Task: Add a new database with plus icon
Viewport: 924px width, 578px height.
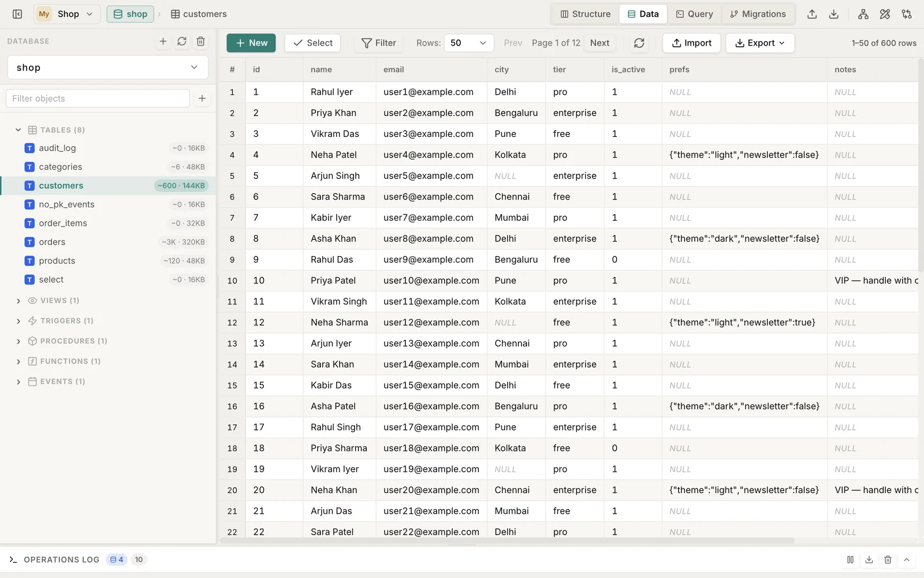Action: pos(163,41)
